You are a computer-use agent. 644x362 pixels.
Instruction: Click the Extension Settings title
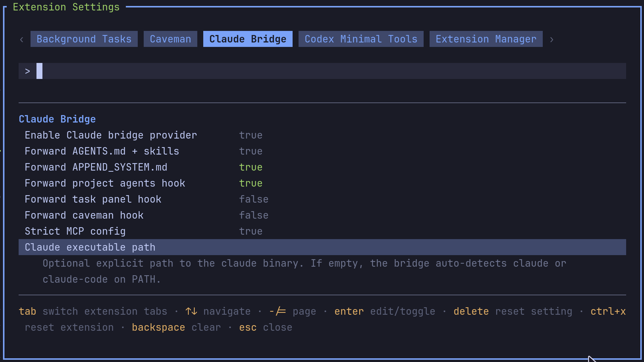66,7
